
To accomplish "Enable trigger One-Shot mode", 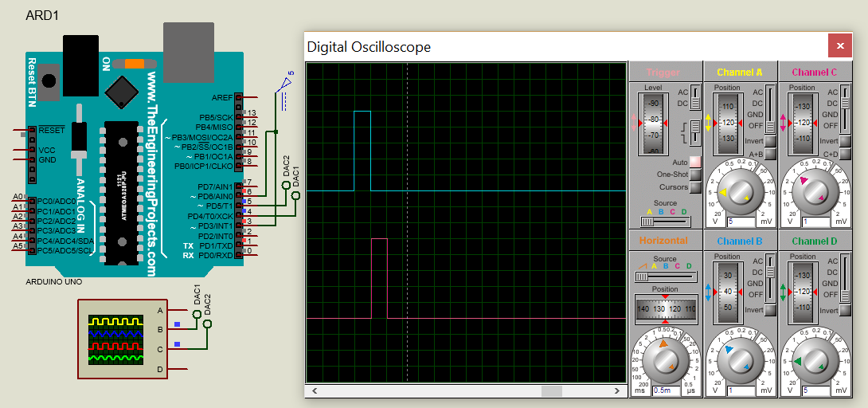I will click(695, 175).
